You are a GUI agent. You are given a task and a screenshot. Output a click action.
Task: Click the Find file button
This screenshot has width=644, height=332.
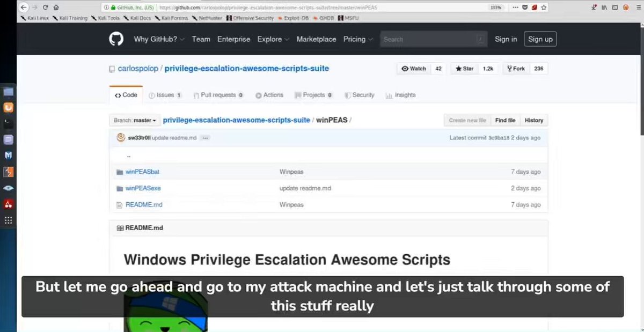(505, 121)
